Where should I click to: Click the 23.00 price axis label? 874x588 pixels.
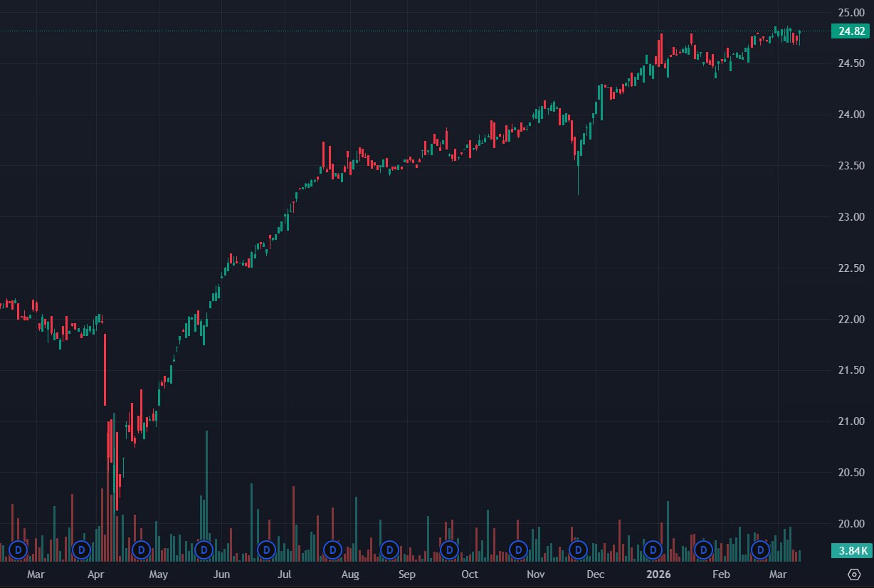tap(851, 217)
